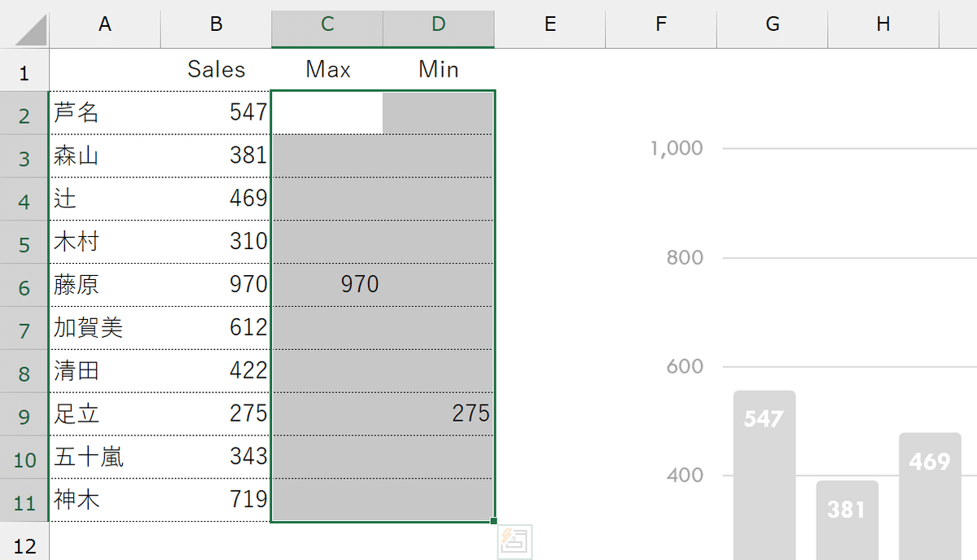This screenshot has height=560, width=977.
Task: Select row 11 header
Action: 24,501
